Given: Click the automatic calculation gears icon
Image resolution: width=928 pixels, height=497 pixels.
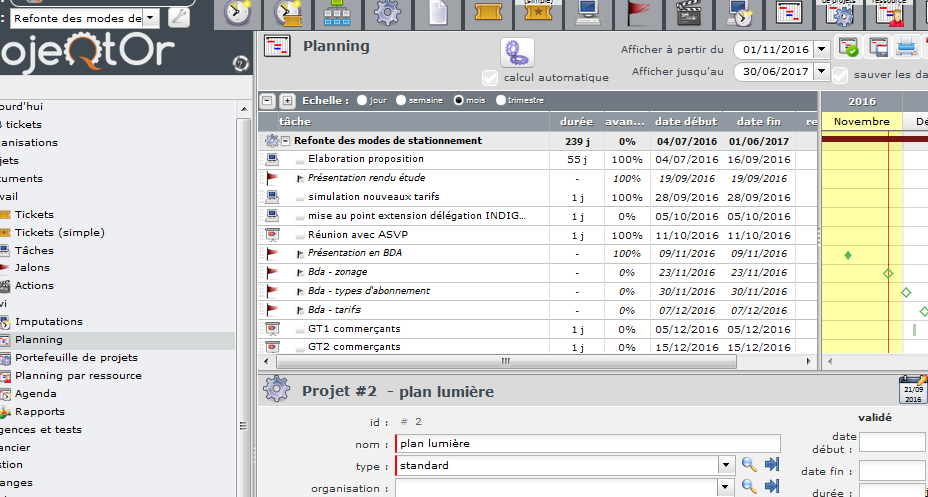Looking at the screenshot, I should tap(517, 52).
